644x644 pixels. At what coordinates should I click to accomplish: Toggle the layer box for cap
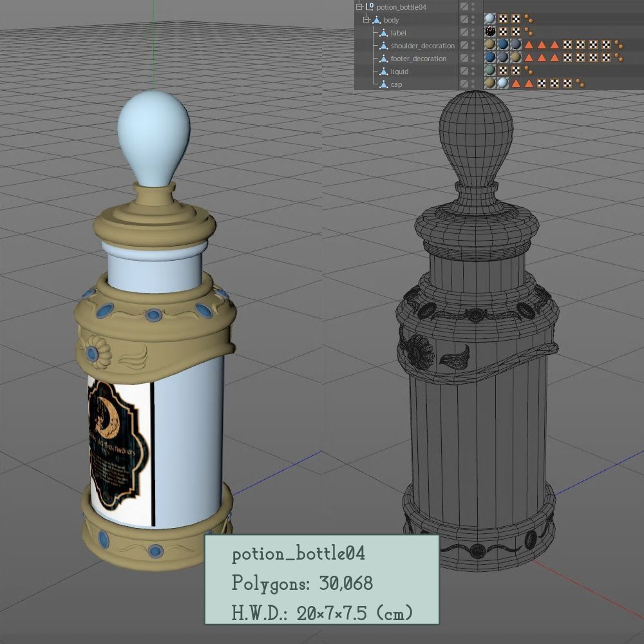(464, 84)
